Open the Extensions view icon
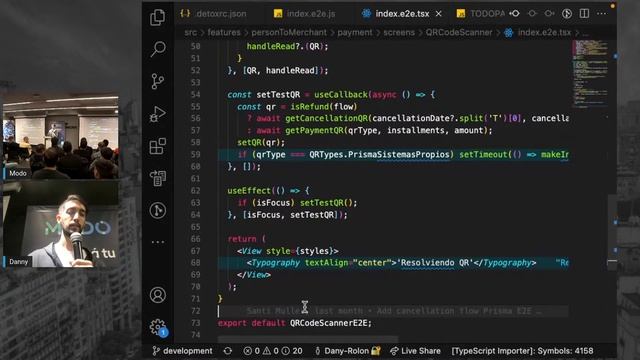640x360 pixels. click(158, 146)
